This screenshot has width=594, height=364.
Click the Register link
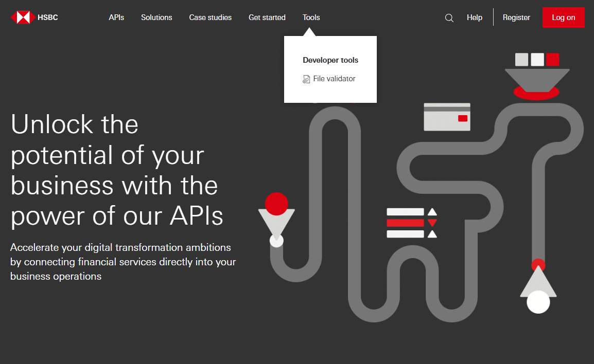(x=516, y=17)
